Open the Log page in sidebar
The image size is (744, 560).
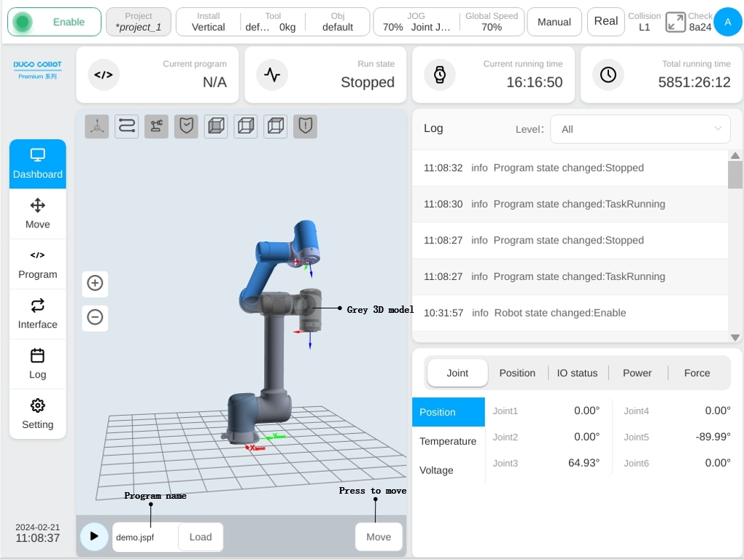[x=37, y=364]
